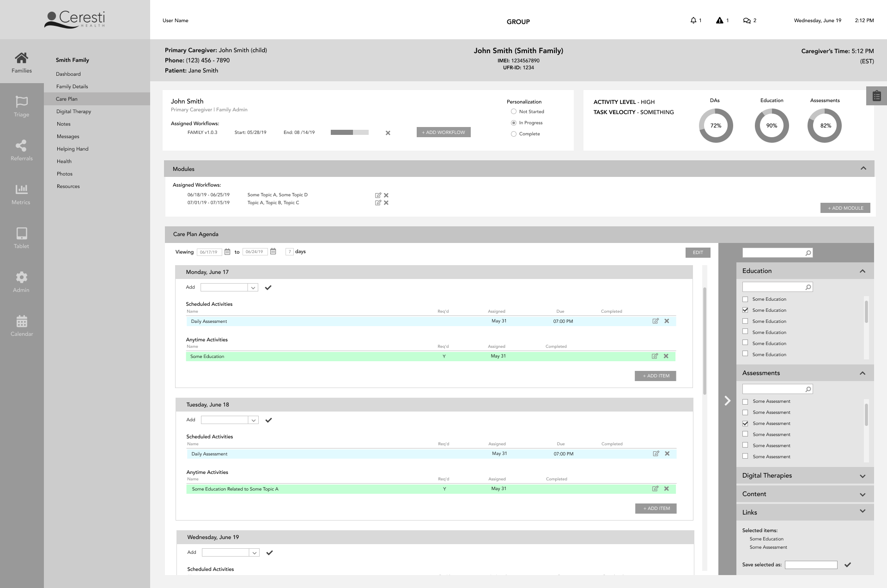Open Referrals share icon in sidebar
Viewport: 887px width, 588px height.
(x=21, y=145)
